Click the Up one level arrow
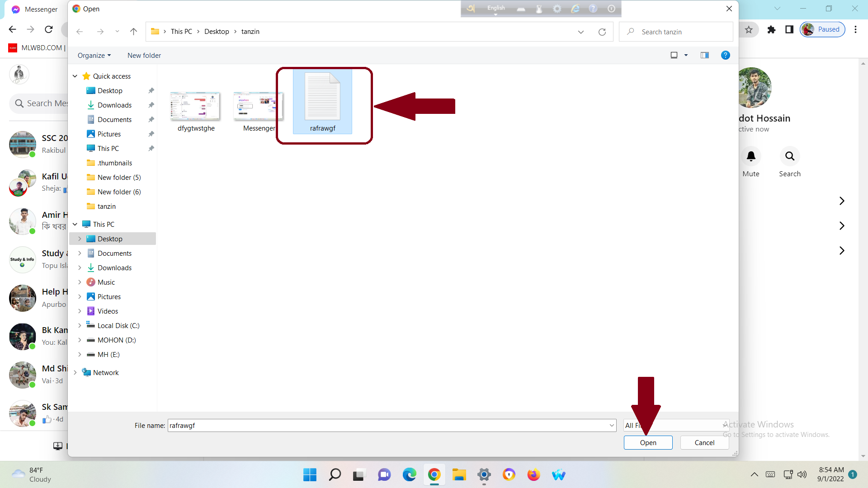This screenshot has height=488, width=868. pyautogui.click(x=133, y=32)
